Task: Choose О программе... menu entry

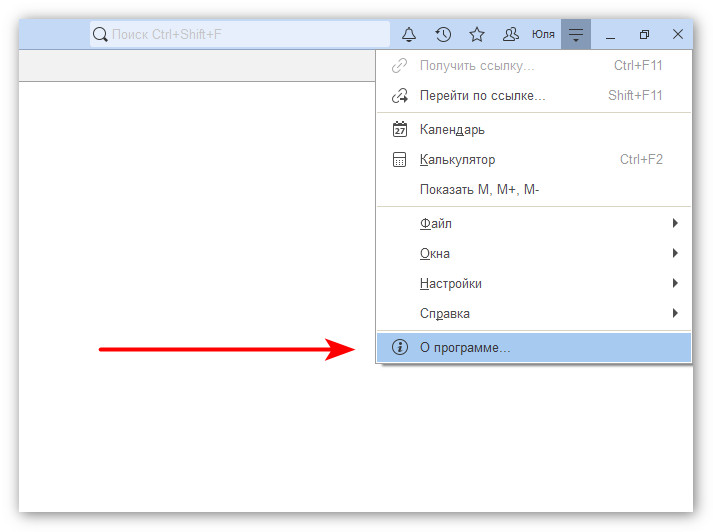Action: pyautogui.click(x=465, y=348)
